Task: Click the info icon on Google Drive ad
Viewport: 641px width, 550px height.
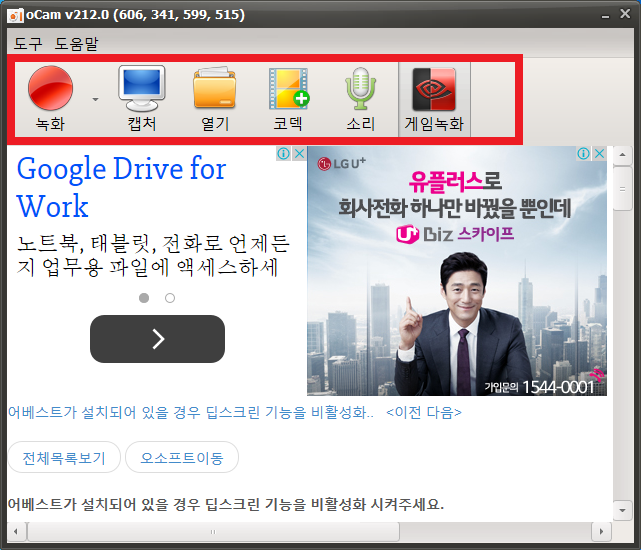Action: (283, 154)
